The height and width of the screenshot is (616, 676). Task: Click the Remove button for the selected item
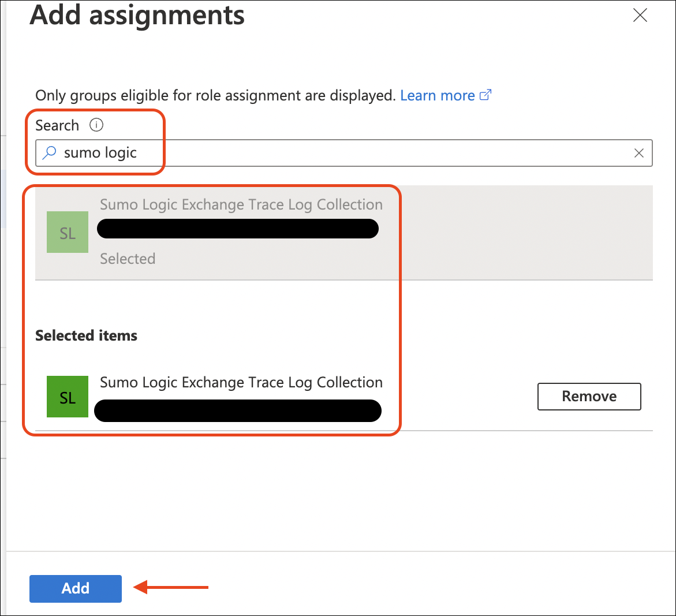(589, 397)
